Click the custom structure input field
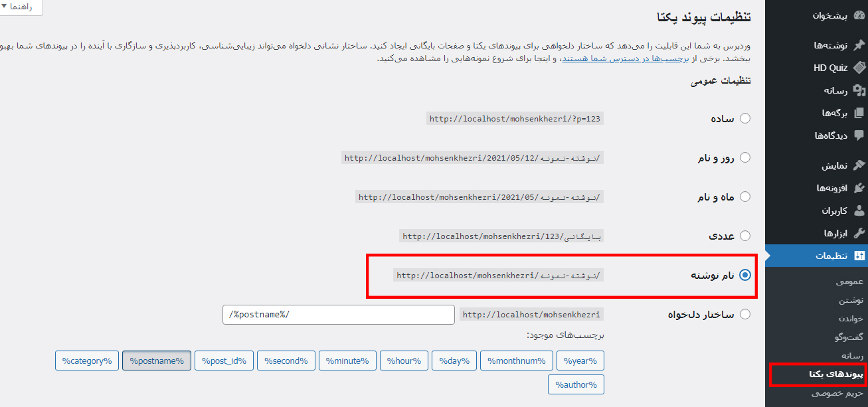The height and width of the screenshot is (407, 868). tap(338, 314)
